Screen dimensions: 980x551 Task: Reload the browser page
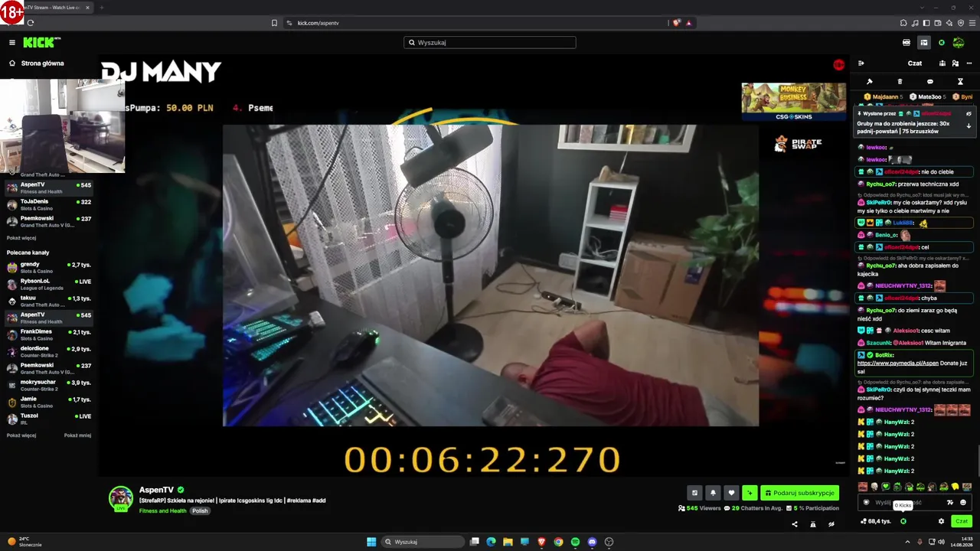pyautogui.click(x=31, y=23)
